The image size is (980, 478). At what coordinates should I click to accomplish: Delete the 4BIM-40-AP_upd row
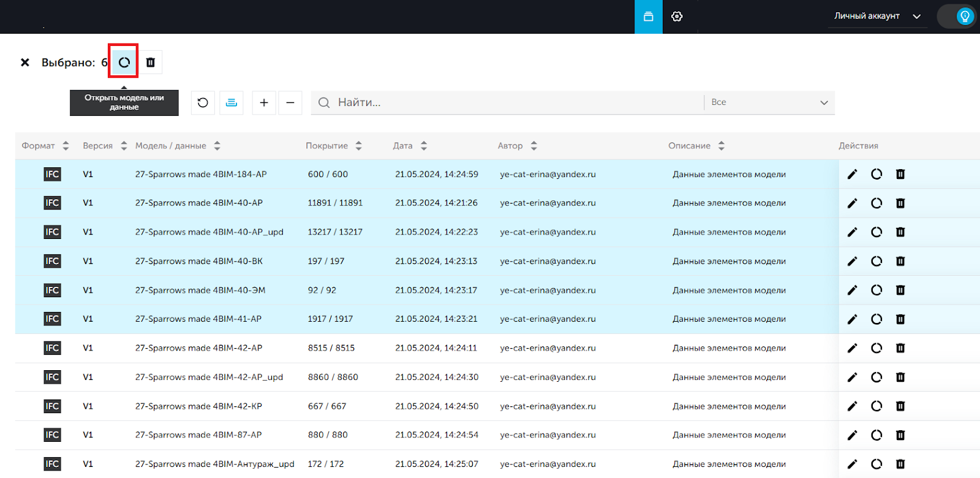point(900,232)
